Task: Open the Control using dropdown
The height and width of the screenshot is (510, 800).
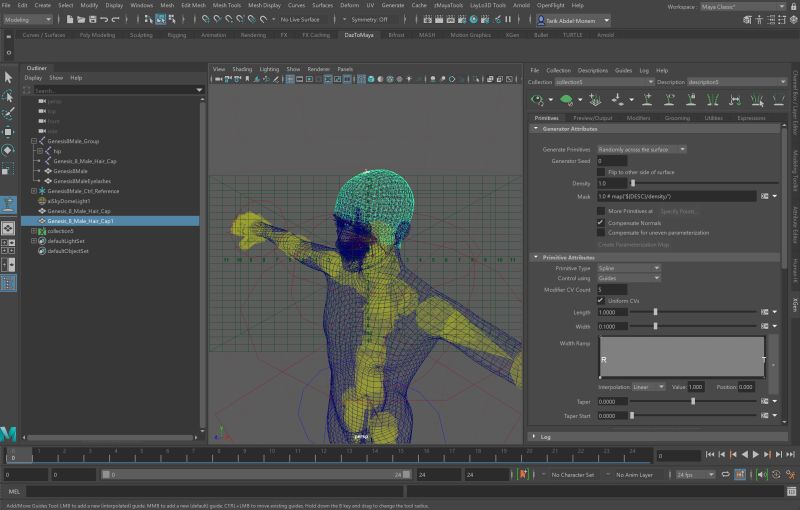Action: [629, 278]
